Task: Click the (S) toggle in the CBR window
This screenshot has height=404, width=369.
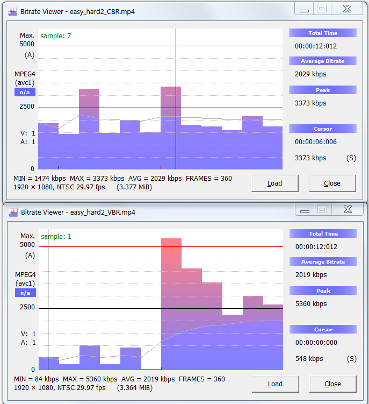Action: pos(351,158)
